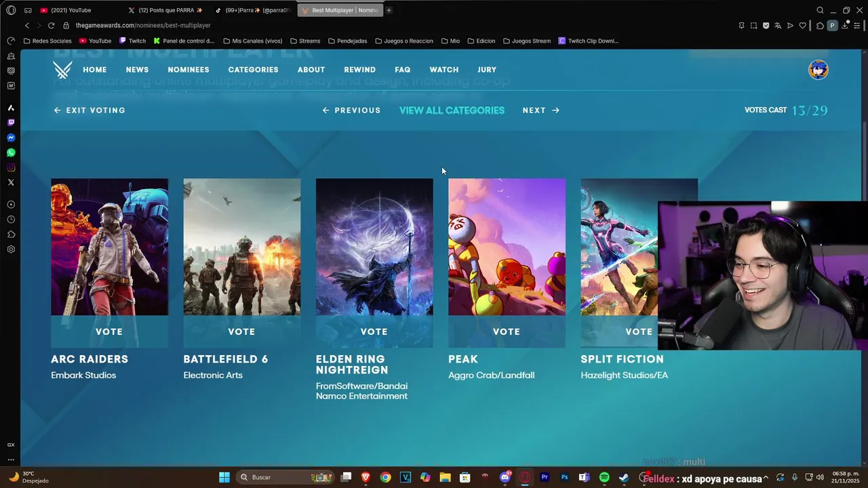
Task: Vote for Elden Ring Nightreign
Action: coord(374,331)
